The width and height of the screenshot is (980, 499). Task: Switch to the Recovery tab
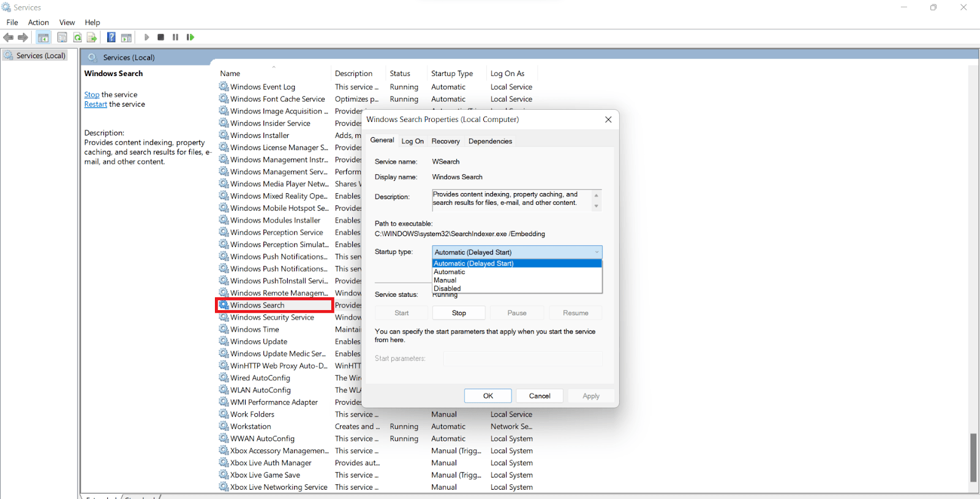445,141
